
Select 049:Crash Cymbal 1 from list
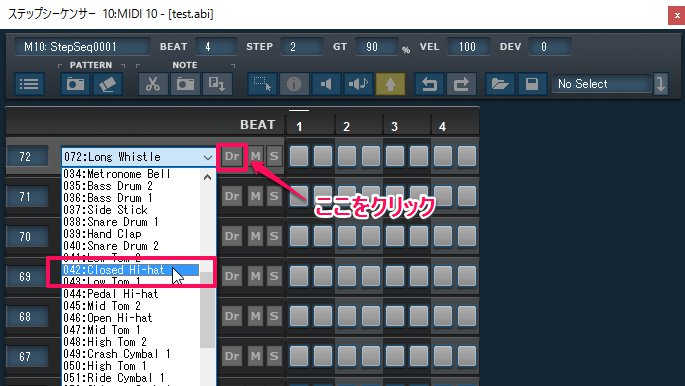click(x=131, y=354)
